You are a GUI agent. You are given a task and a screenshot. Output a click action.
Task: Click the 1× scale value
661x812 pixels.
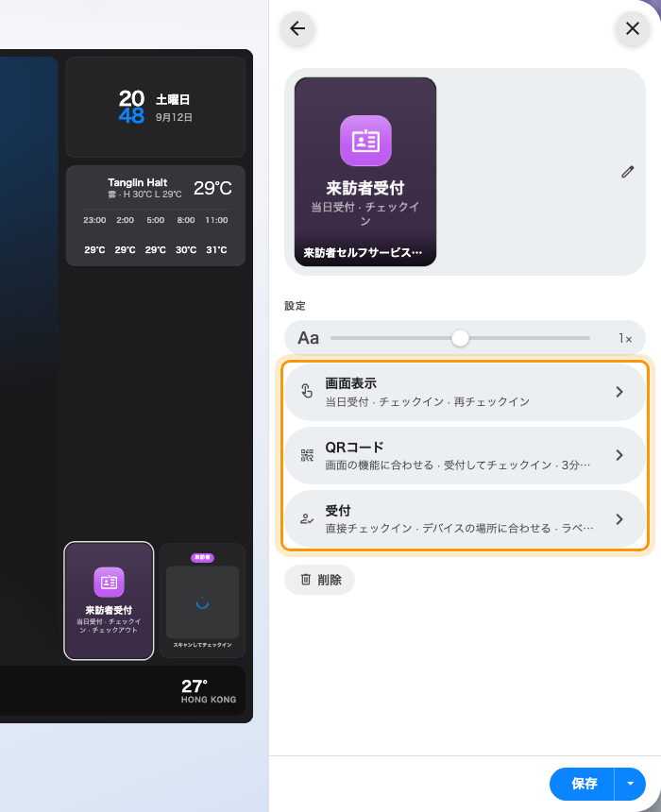[625, 339]
